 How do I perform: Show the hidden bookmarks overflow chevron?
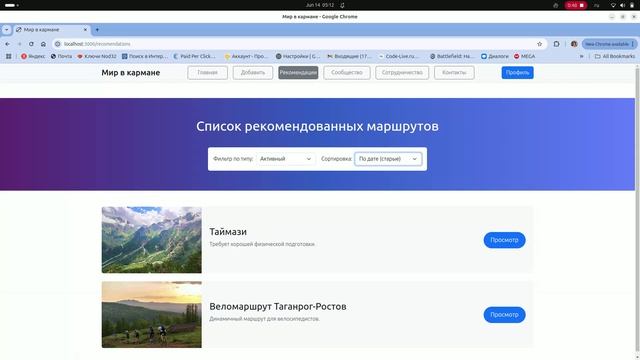(x=582, y=56)
